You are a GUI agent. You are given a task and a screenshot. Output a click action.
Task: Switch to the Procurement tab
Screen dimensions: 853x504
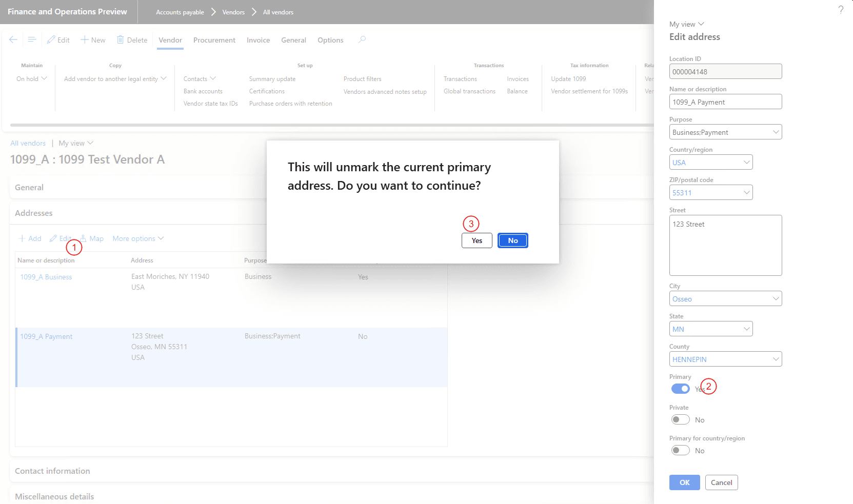(214, 40)
